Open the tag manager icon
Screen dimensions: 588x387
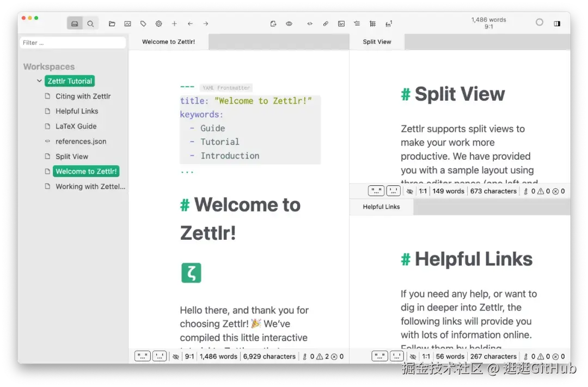143,23
